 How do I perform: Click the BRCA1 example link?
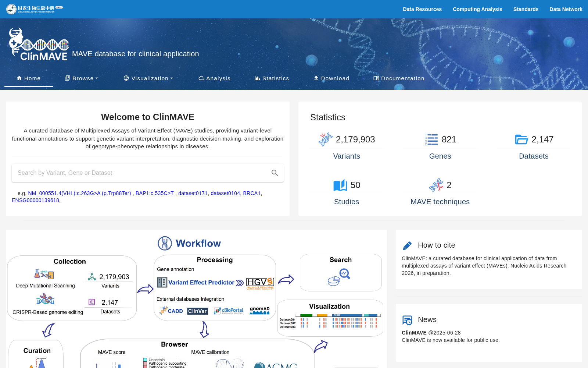pos(252,193)
